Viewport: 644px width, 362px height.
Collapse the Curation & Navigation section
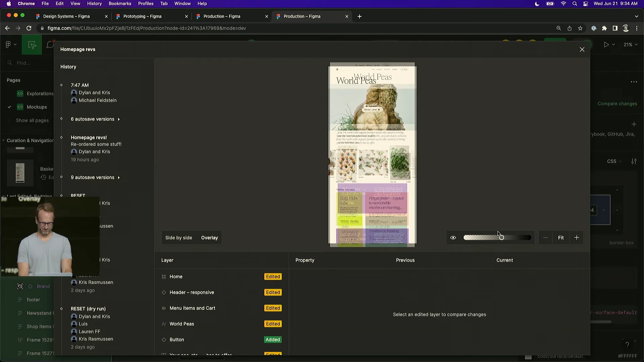tap(3, 140)
